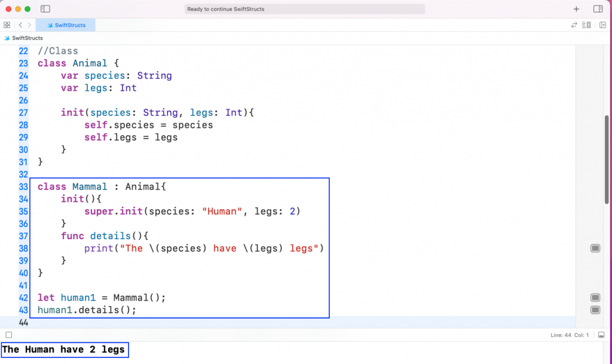Click the SwiftStructs breadcrumb item
This screenshot has height=364, width=612.
[24, 38]
